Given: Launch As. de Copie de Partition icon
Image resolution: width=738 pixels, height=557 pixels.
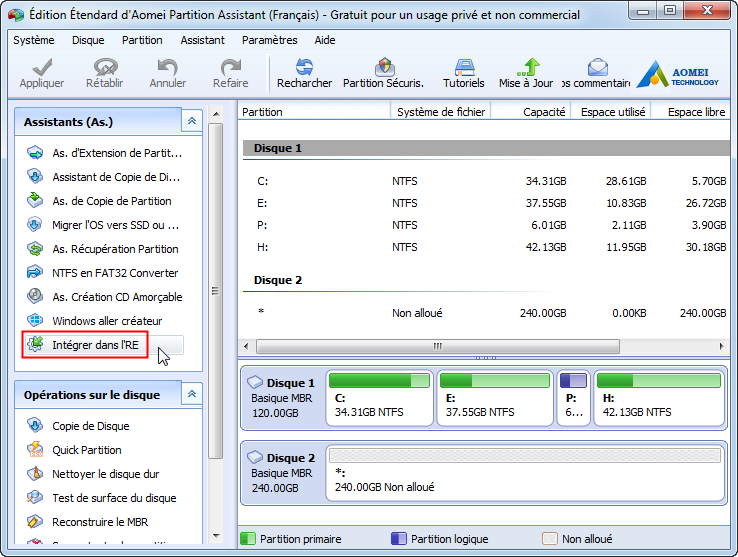Looking at the screenshot, I should coord(35,201).
